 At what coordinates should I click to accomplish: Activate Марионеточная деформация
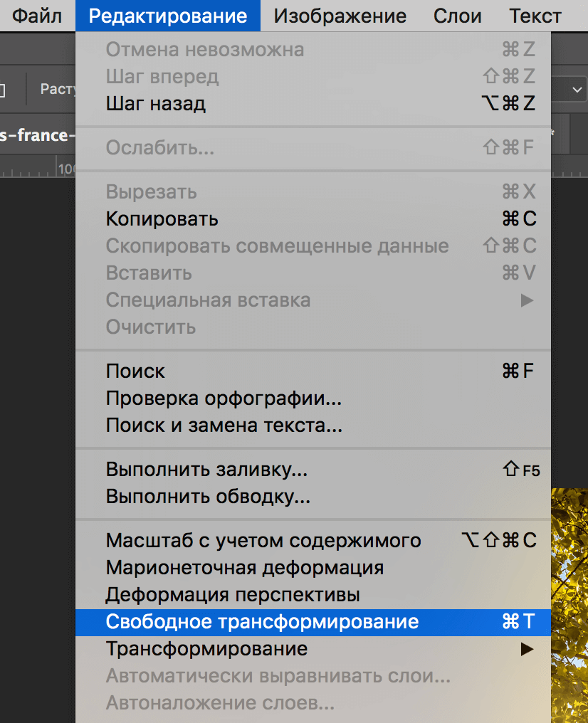[244, 569]
